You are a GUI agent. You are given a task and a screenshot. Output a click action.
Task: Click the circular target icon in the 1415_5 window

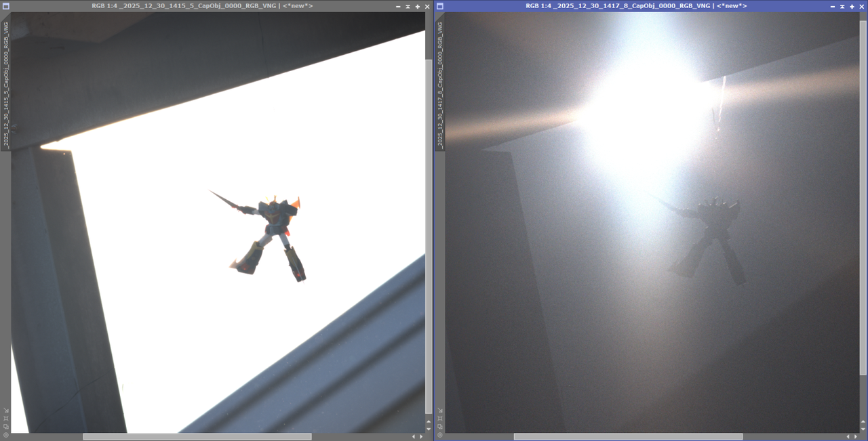click(5, 435)
